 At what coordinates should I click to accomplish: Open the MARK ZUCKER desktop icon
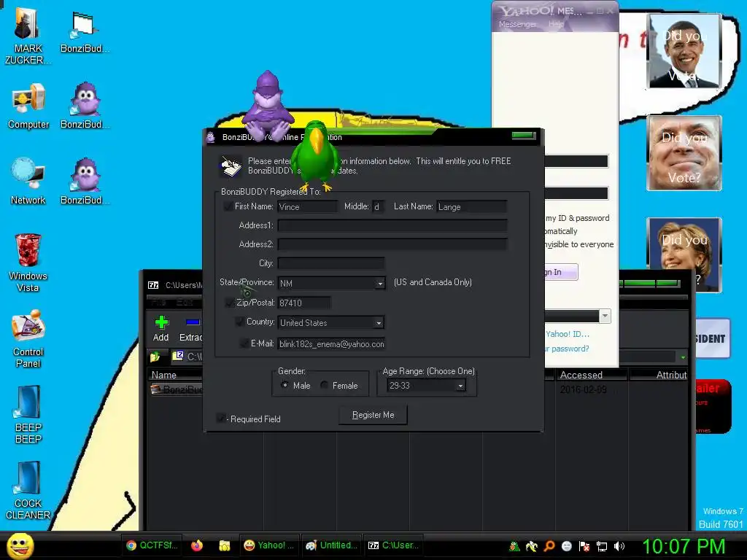pyautogui.click(x=27, y=36)
